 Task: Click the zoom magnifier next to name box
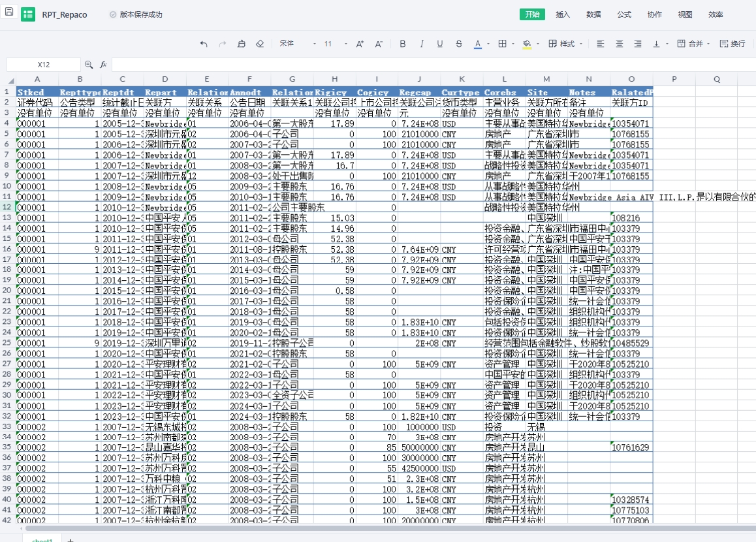pos(89,65)
